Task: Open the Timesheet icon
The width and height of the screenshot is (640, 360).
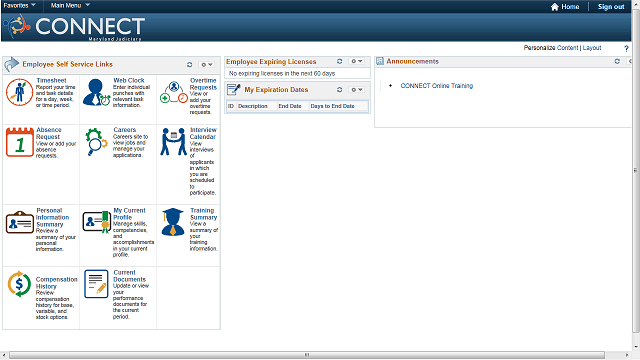Action: click(x=19, y=92)
